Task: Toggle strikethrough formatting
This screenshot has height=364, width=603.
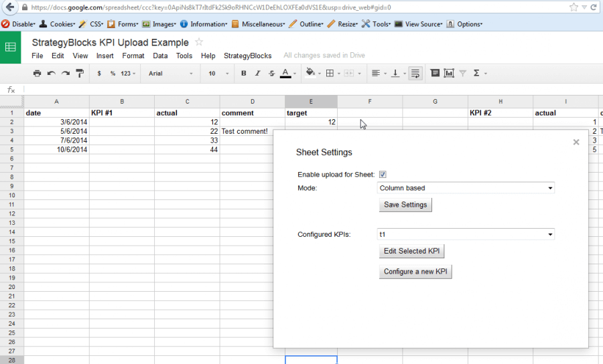Action: pyautogui.click(x=271, y=74)
